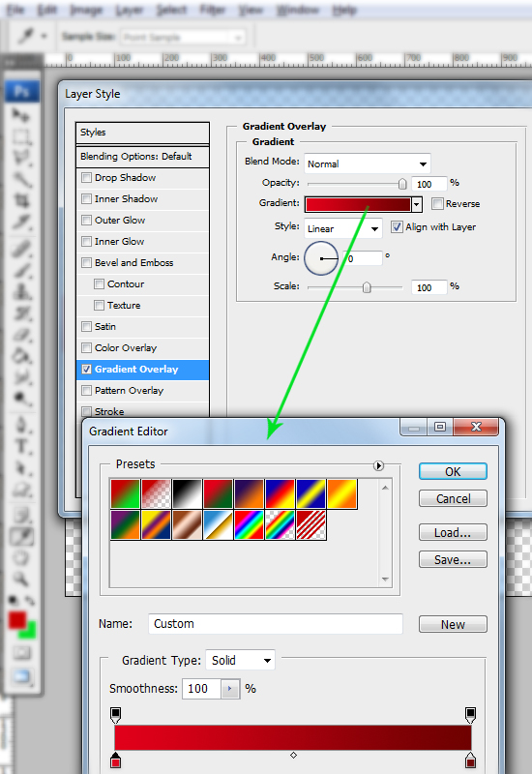
Task: Select the Pen tool
Action: pyautogui.click(x=20, y=425)
